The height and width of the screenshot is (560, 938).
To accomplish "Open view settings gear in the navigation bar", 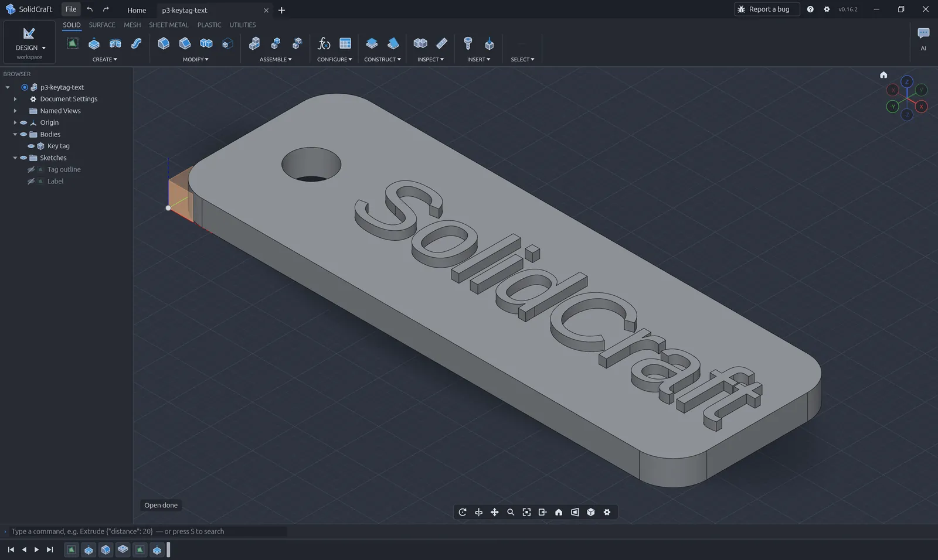I will (607, 512).
